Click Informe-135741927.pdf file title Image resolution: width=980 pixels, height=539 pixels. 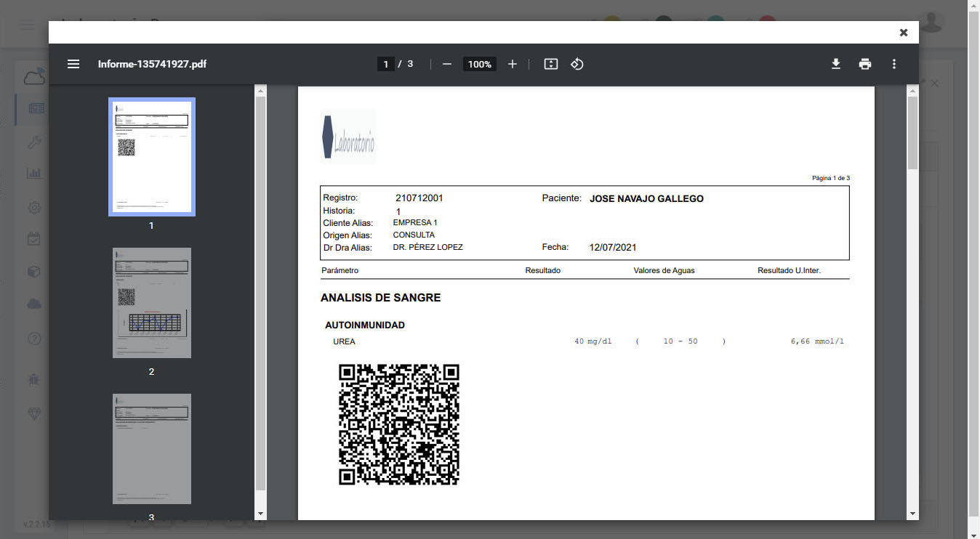click(152, 64)
